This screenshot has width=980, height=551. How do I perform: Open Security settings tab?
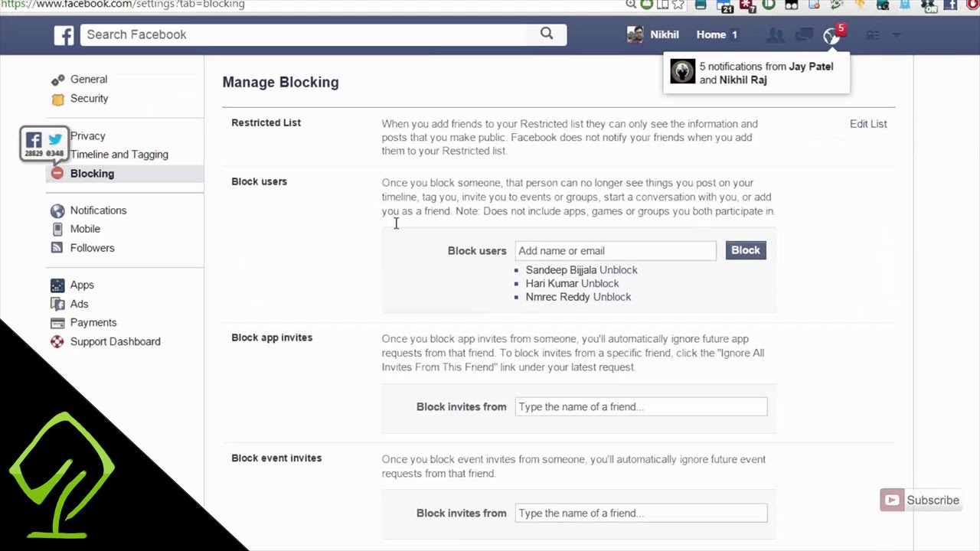click(x=89, y=99)
